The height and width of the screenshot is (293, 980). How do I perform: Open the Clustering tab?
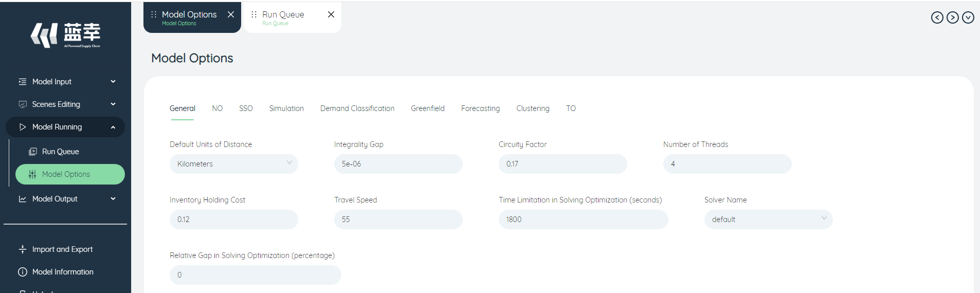533,108
